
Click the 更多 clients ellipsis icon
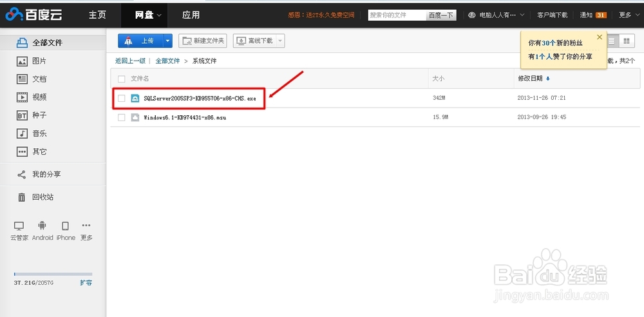[86, 225]
